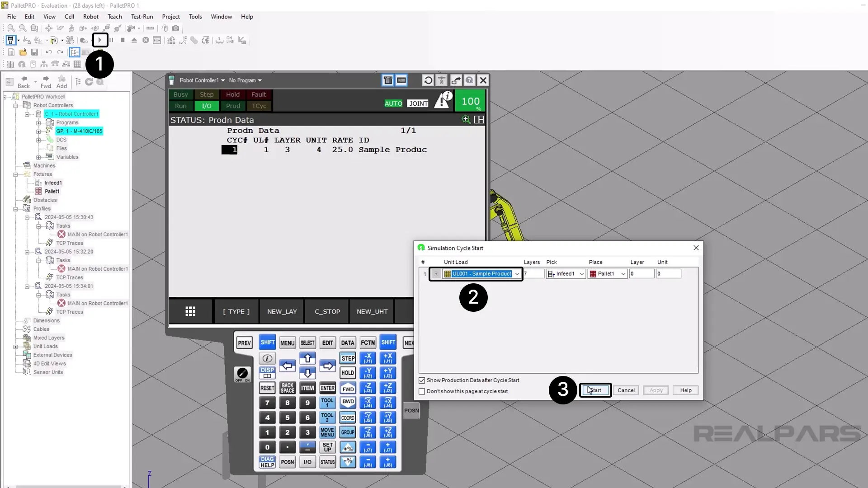Image resolution: width=868 pixels, height=488 pixels.
Task: Click the Undo arrow toolbar icon
Action: (x=49, y=52)
